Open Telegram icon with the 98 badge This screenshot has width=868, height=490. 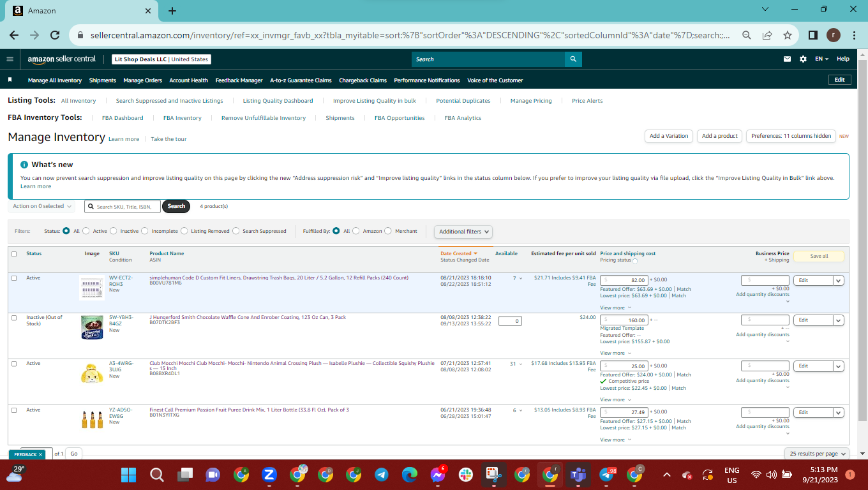tap(606, 475)
